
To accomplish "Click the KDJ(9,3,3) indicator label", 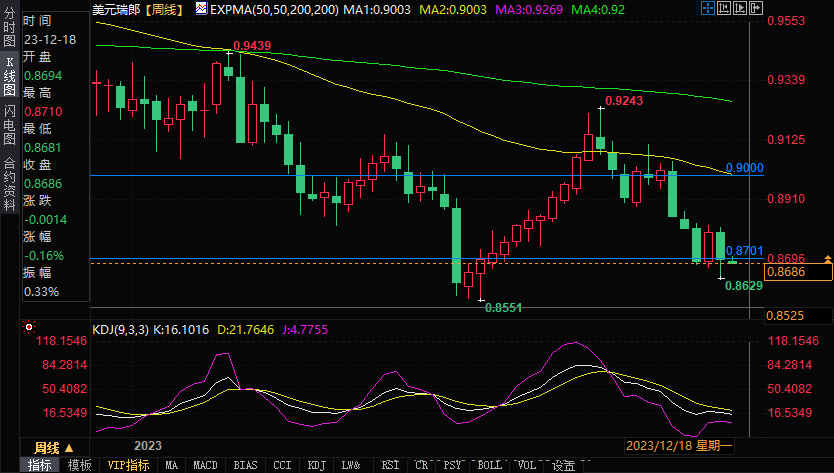I will 121,329.
